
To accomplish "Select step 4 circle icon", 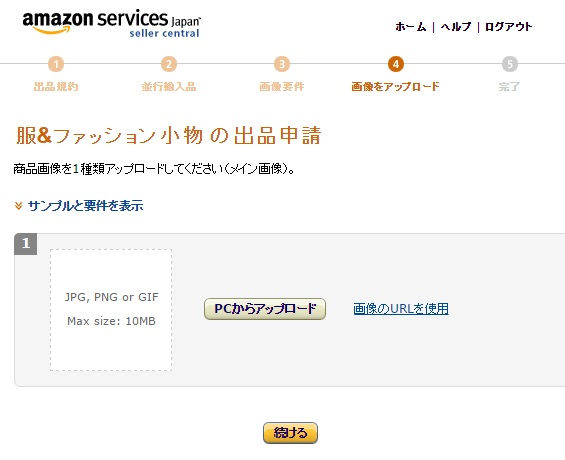I will click(x=396, y=64).
